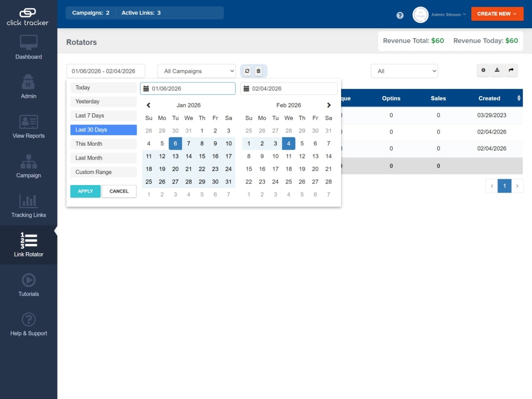Select the Link Rotator sidebar item
Viewport: 532px width, 399px height.
click(x=29, y=245)
